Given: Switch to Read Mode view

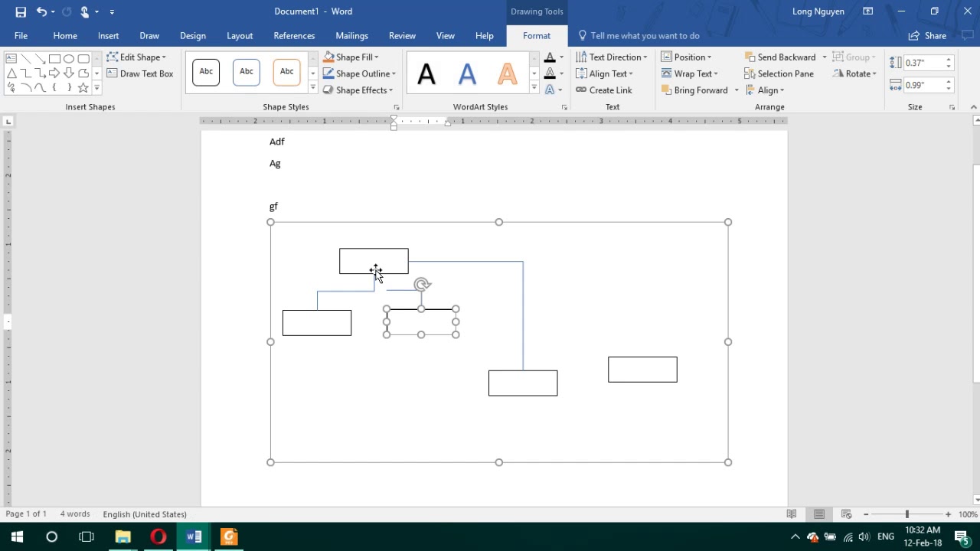Looking at the screenshot, I should [x=792, y=514].
